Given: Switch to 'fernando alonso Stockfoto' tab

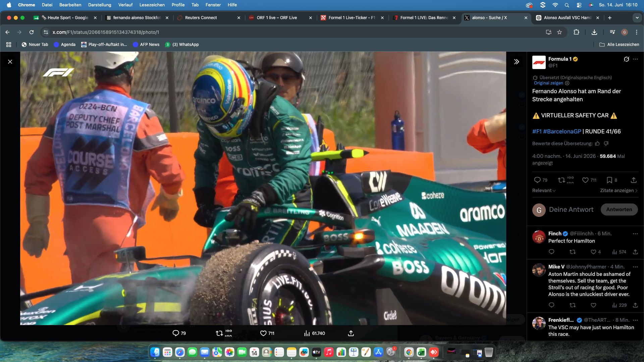Looking at the screenshot, I should pyautogui.click(x=137, y=18).
